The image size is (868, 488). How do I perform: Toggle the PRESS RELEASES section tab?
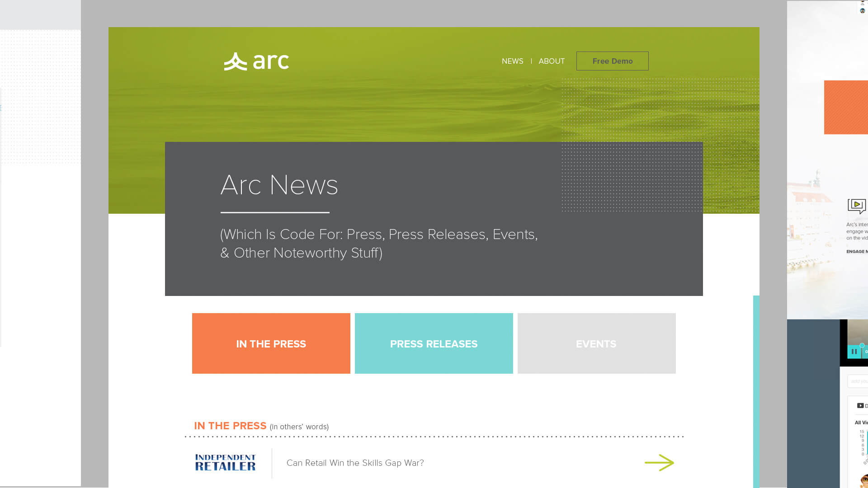434,343
